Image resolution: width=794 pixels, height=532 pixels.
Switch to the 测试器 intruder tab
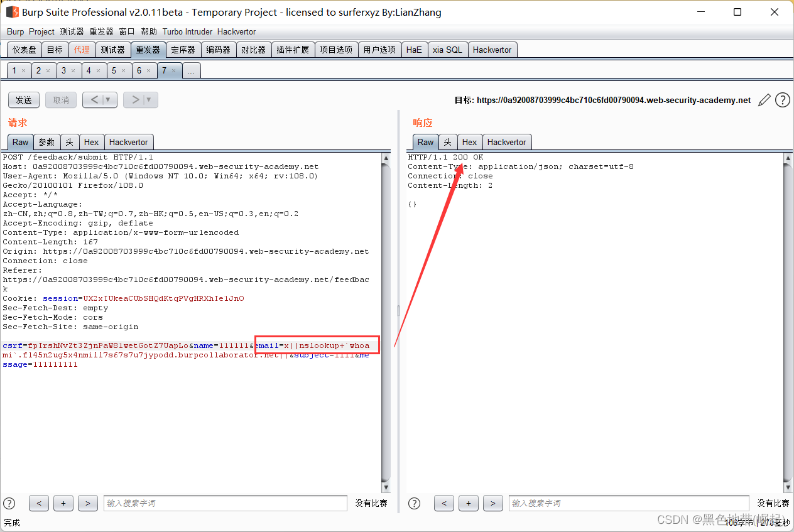(x=112, y=50)
